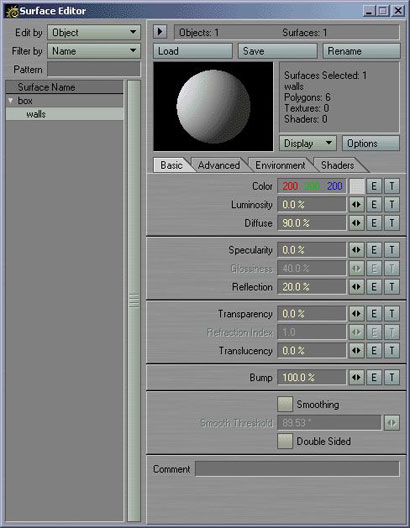Open the Display dropdown
The width and height of the screenshot is (410, 528).
308,143
